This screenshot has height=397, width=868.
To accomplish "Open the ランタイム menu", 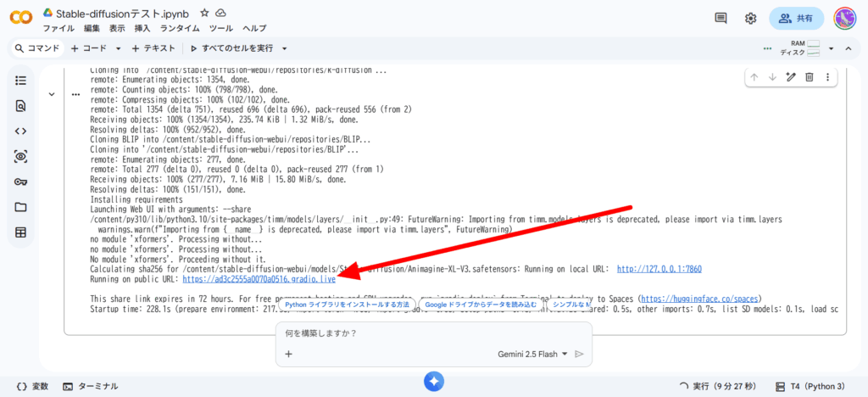I will pyautogui.click(x=180, y=28).
